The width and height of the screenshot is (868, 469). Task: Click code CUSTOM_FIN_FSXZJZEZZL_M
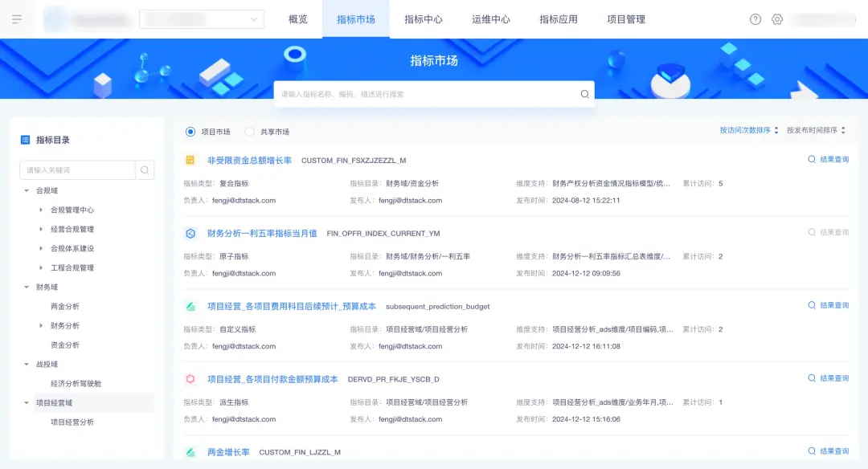[x=354, y=161]
